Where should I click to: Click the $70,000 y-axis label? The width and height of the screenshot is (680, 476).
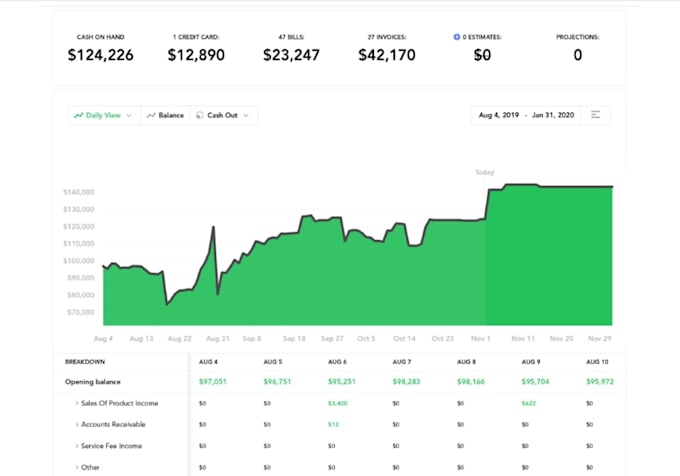click(81, 312)
